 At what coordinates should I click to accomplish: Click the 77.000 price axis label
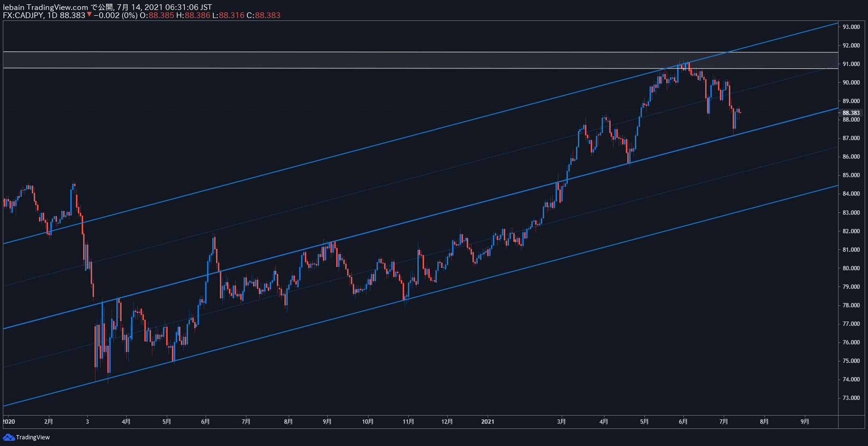tap(851, 324)
